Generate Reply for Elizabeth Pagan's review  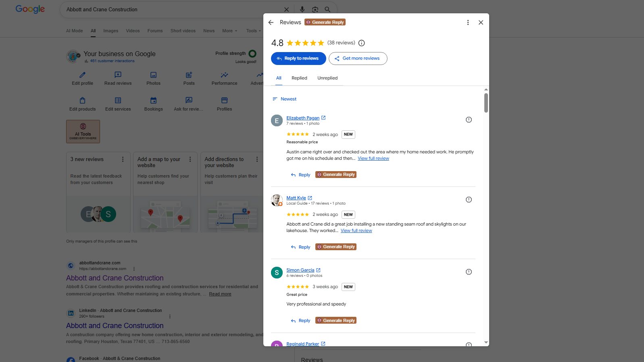point(336,175)
